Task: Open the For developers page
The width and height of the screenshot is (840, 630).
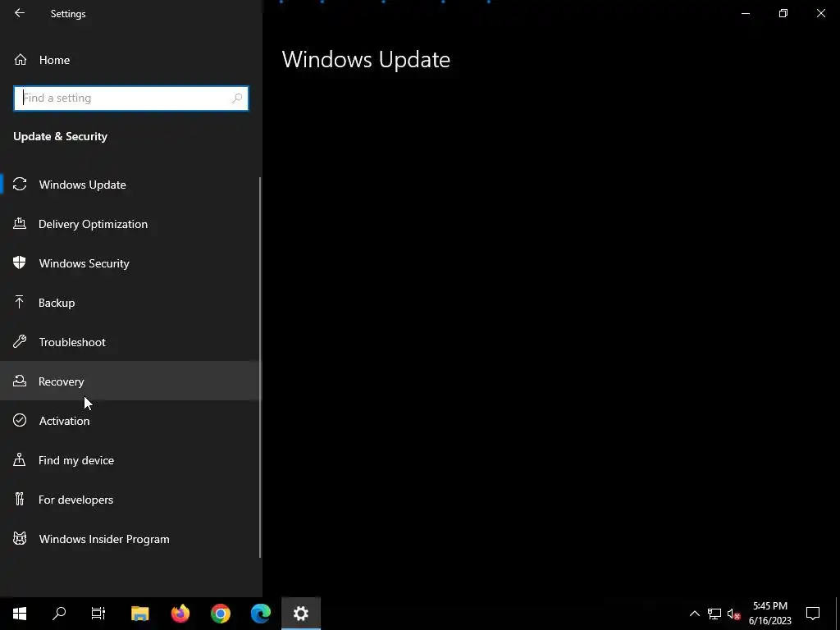Action: point(130,500)
